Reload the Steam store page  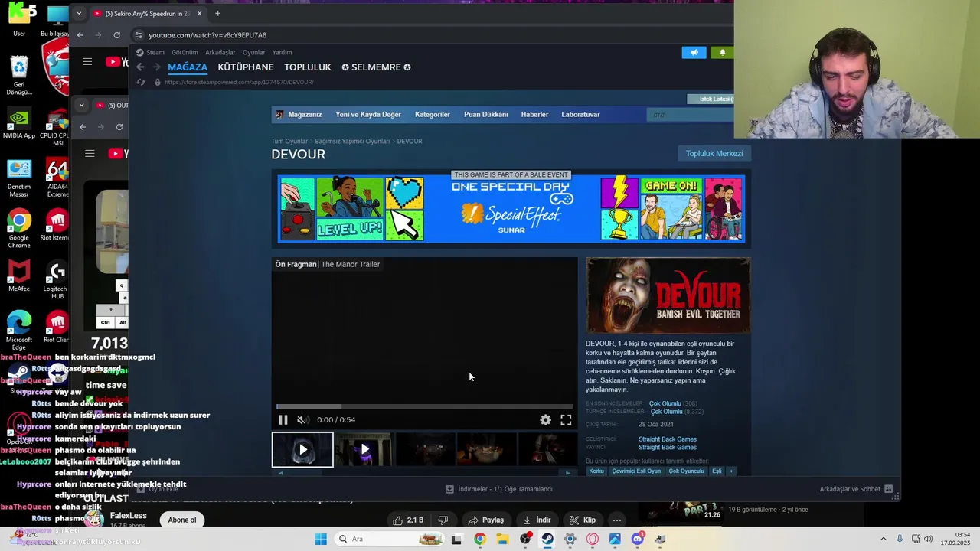coord(140,82)
